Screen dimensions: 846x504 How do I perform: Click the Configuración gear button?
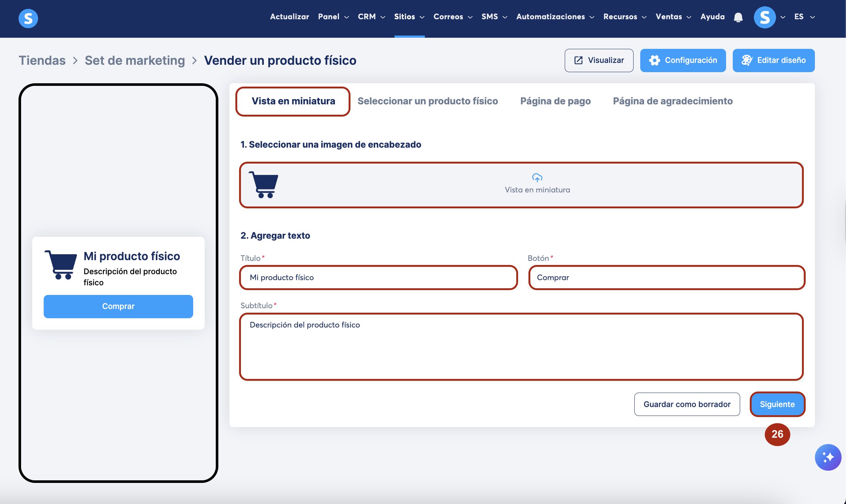point(683,60)
